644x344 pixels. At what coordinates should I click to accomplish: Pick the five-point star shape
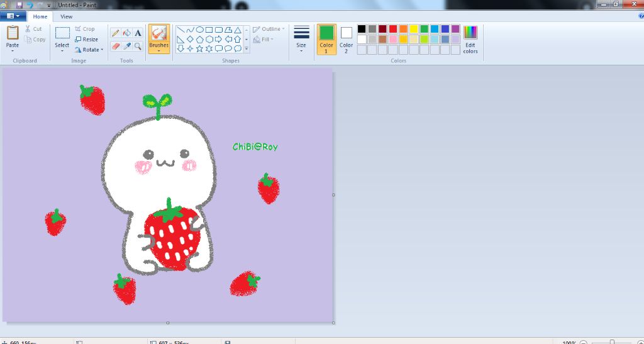point(199,48)
